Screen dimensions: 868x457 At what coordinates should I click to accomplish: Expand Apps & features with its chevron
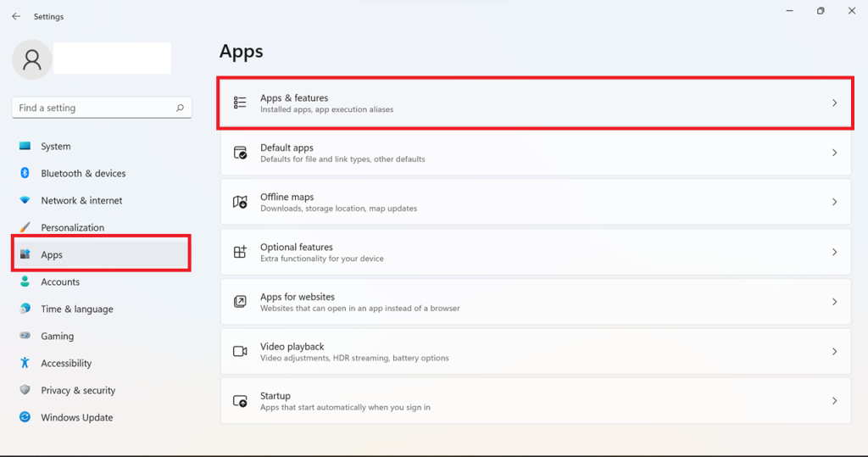click(x=834, y=103)
